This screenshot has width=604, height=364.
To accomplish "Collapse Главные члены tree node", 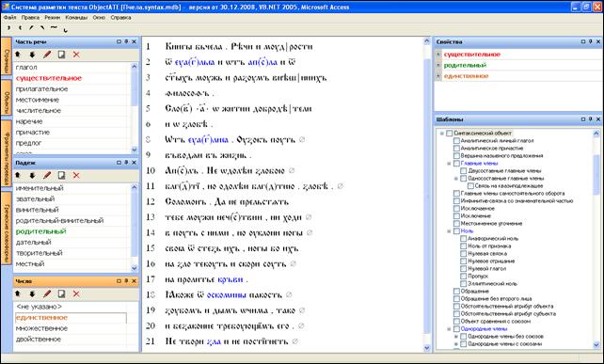I will tap(449, 164).
